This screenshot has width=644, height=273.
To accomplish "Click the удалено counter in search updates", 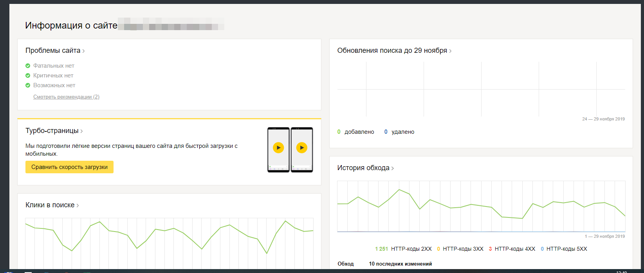I will click(x=399, y=132).
